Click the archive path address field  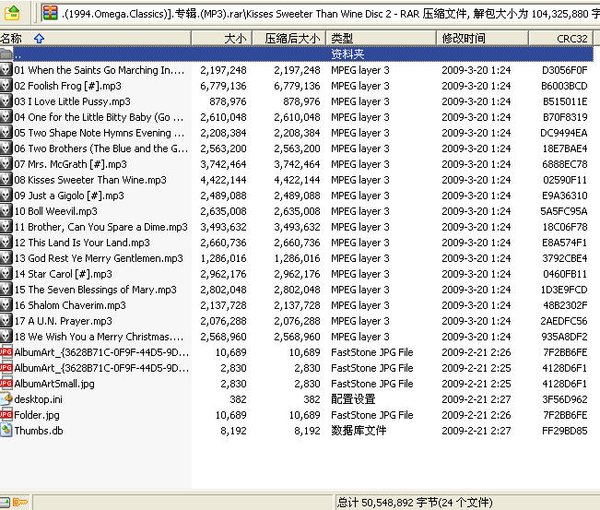pyautogui.click(x=320, y=14)
